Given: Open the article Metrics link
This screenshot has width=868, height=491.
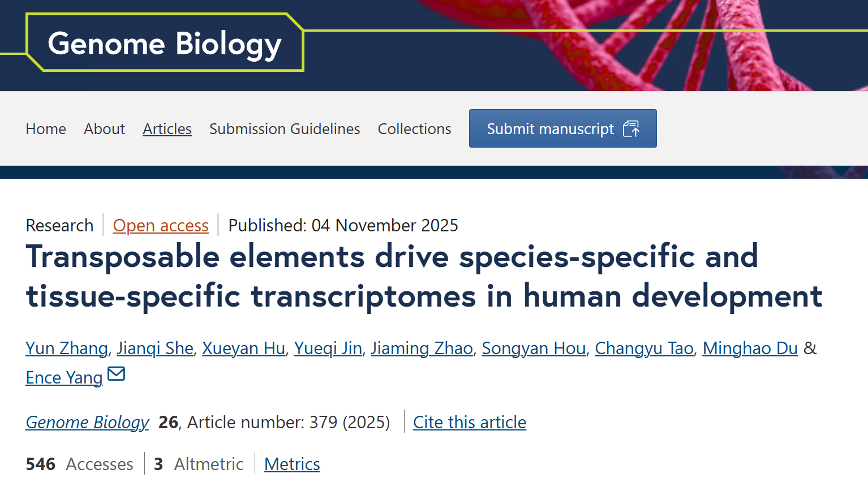Looking at the screenshot, I should (x=292, y=464).
